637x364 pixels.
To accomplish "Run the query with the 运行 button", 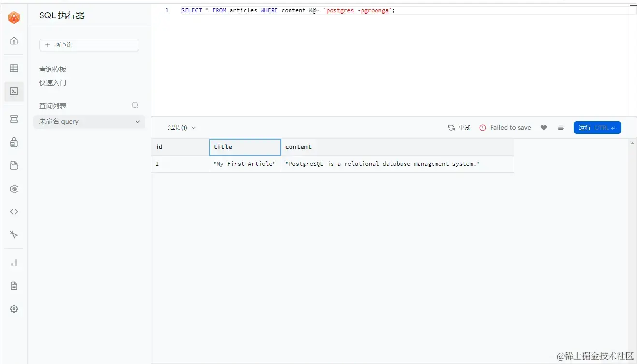I will pos(597,127).
